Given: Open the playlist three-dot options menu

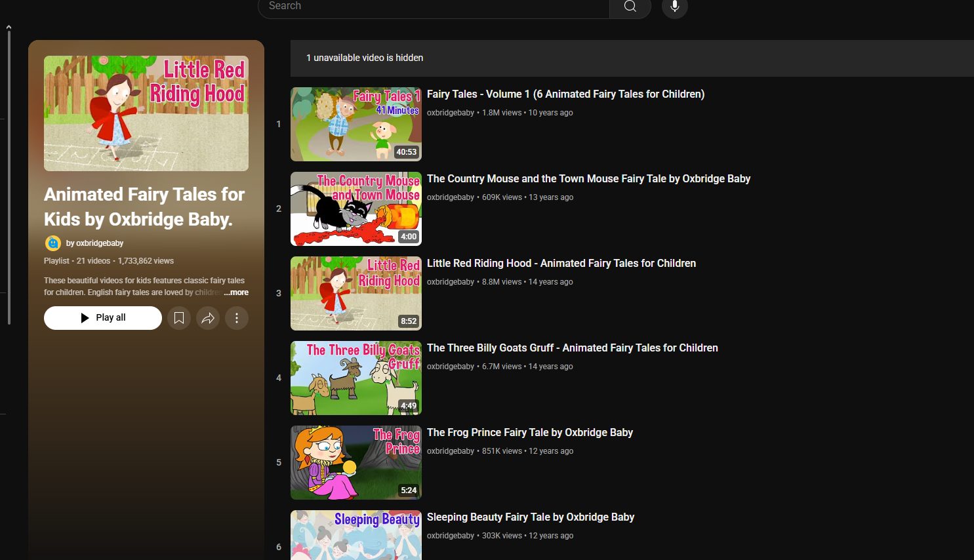Looking at the screenshot, I should (237, 318).
